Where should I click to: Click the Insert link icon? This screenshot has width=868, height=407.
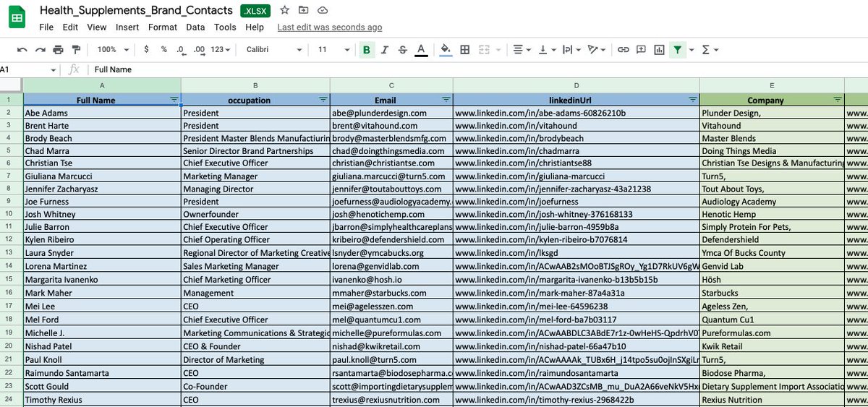click(x=623, y=49)
